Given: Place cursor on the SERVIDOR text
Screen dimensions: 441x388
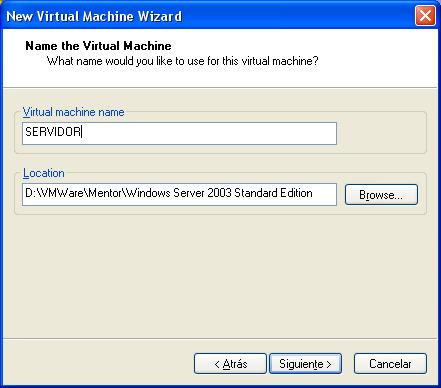Looking at the screenshot, I should [x=53, y=132].
